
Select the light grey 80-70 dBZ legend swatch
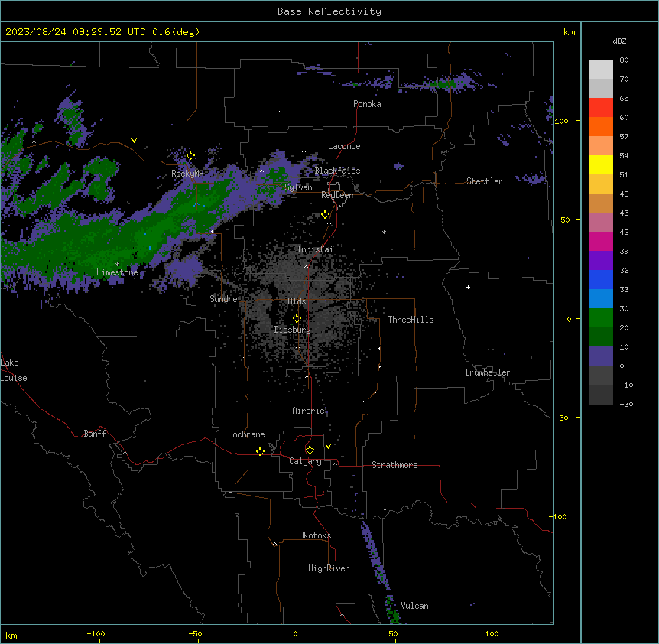pos(601,70)
